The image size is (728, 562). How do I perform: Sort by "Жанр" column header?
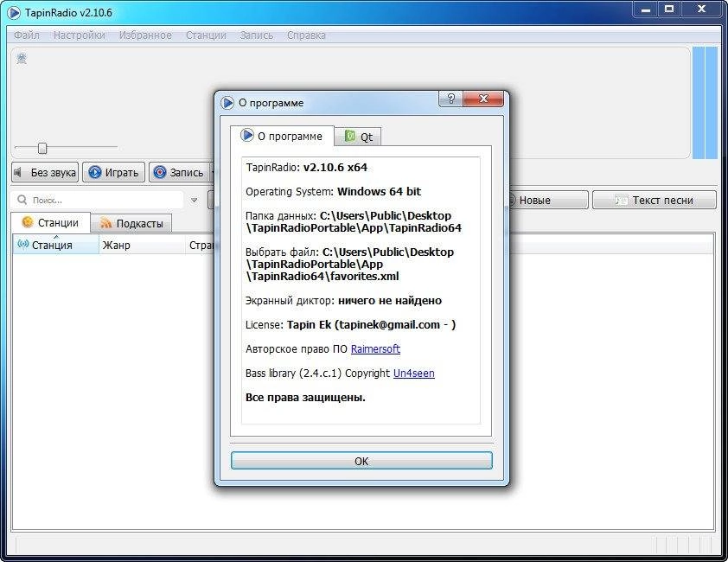click(142, 245)
